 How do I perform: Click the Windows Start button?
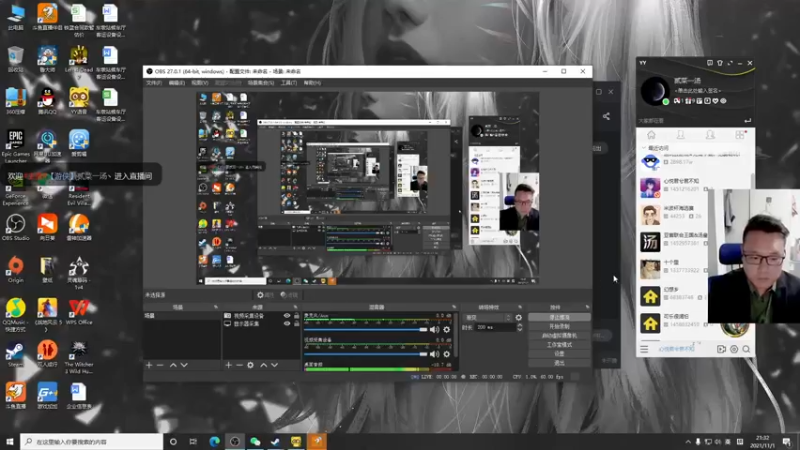click(x=10, y=442)
